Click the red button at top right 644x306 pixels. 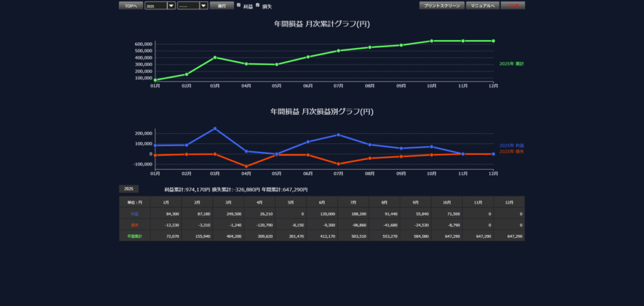[512, 5]
